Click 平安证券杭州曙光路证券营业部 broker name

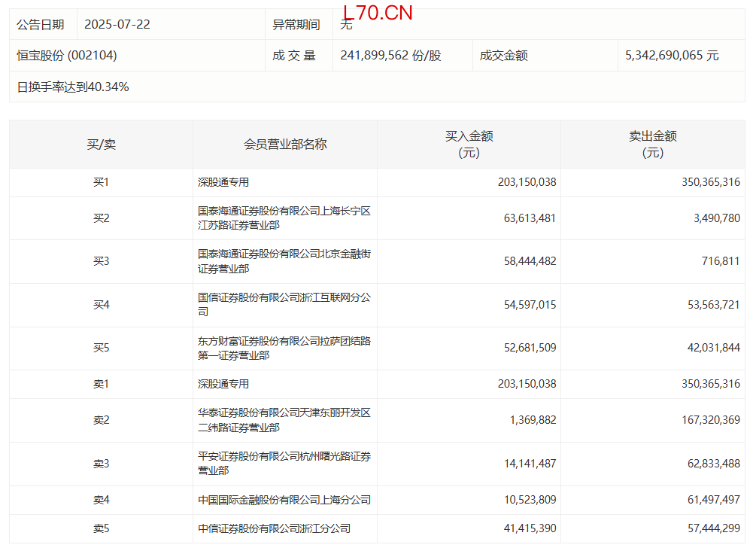pos(284,464)
